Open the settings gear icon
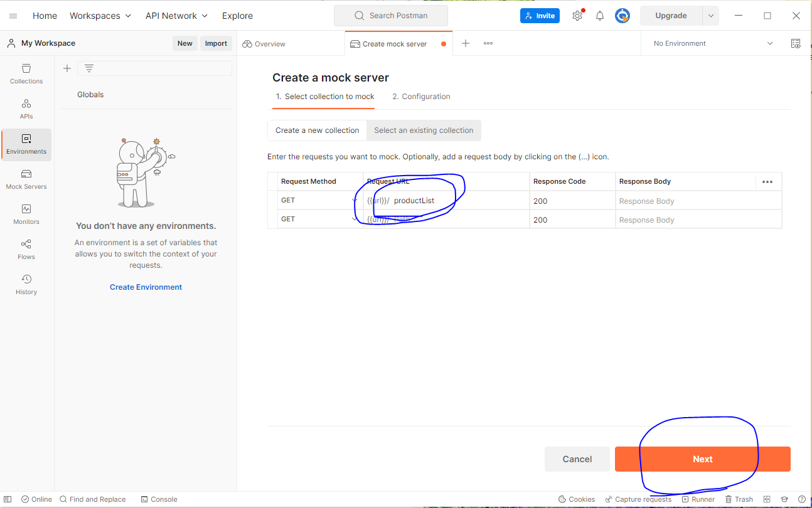Screen dimensions: 812x508 point(577,16)
